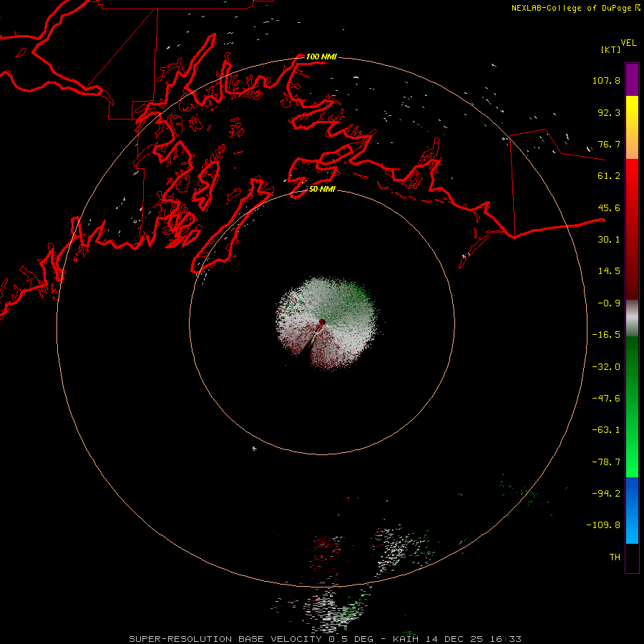Click the radar site marker at center

(x=321, y=323)
